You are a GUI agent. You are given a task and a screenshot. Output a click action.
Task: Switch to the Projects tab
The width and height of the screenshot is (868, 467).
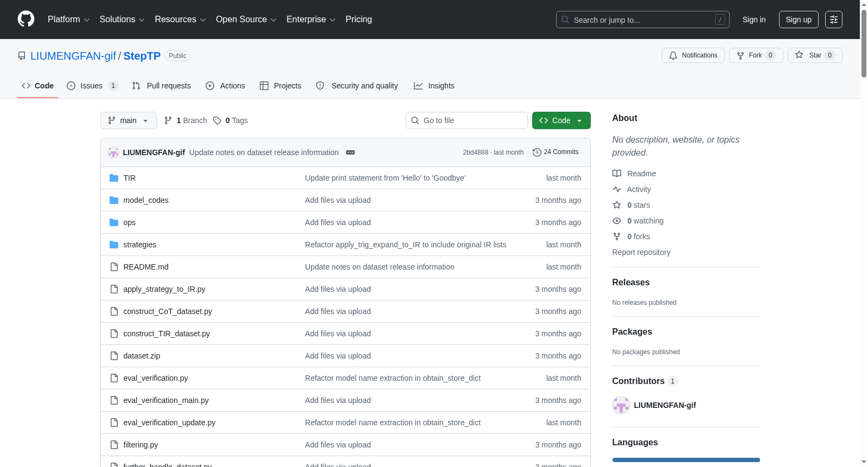(x=280, y=86)
